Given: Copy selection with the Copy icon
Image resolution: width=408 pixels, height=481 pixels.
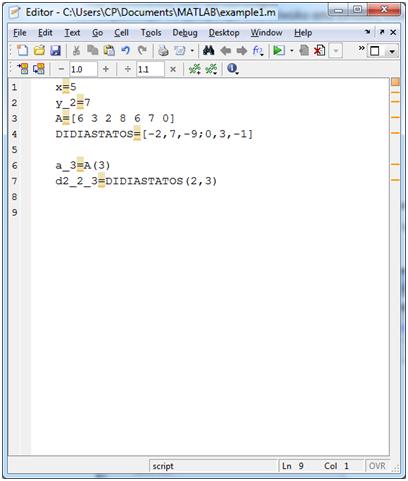Looking at the screenshot, I should click(x=92, y=51).
